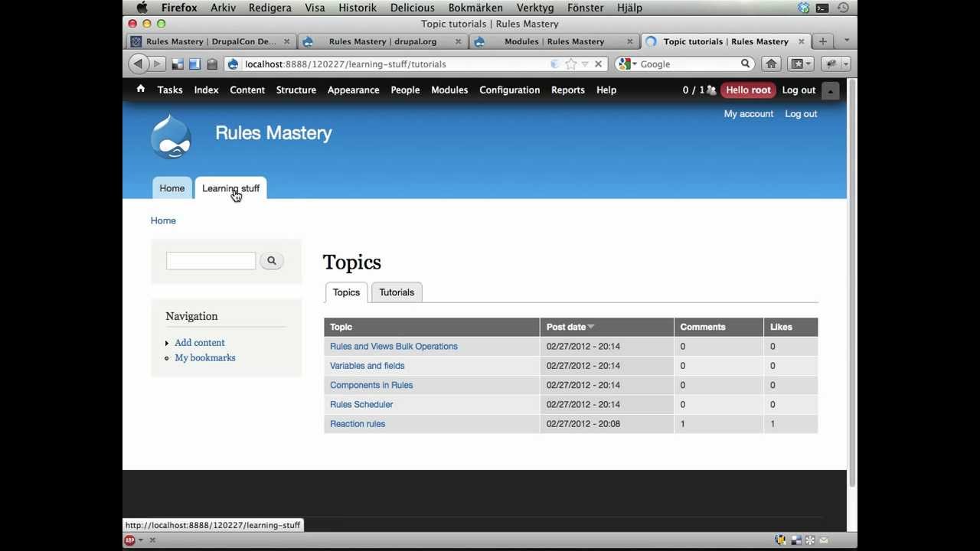This screenshot has width=980, height=551.
Task: Click the Adblock Plus icon in status bar
Action: [129, 540]
